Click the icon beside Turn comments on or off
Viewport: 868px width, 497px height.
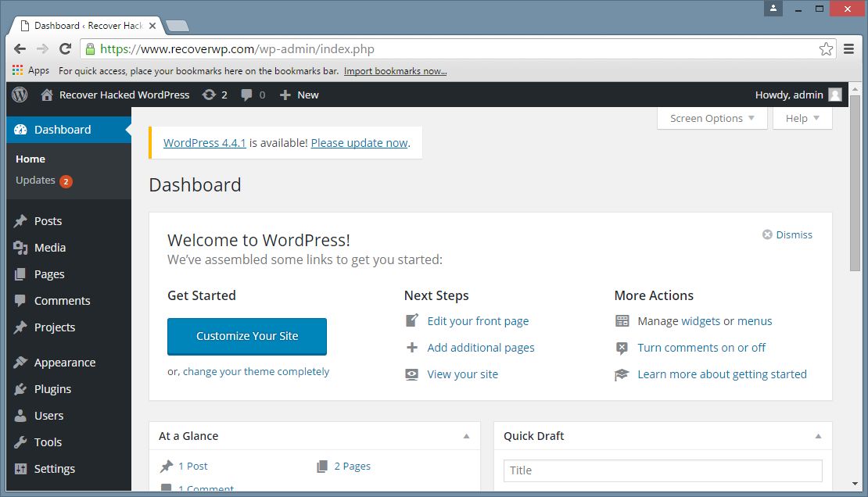click(622, 348)
